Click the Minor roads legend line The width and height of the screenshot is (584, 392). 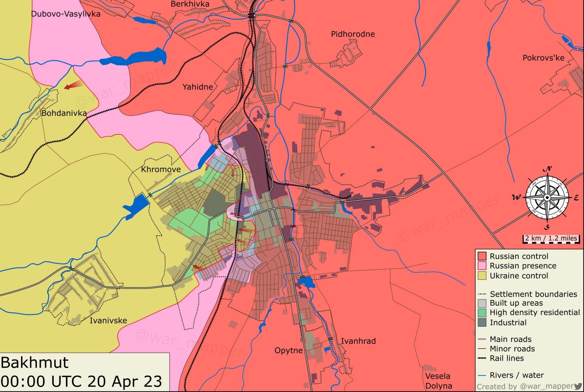pyautogui.click(x=482, y=349)
